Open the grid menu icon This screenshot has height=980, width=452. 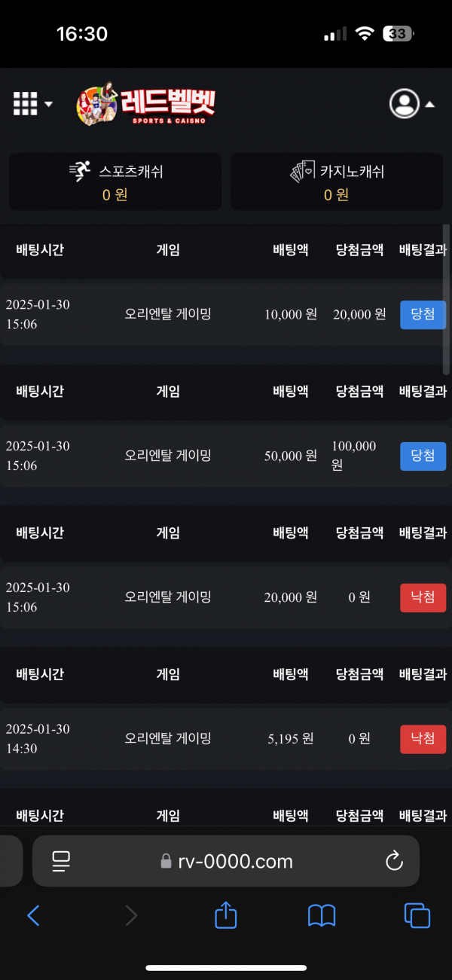click(x=25, y=103)
